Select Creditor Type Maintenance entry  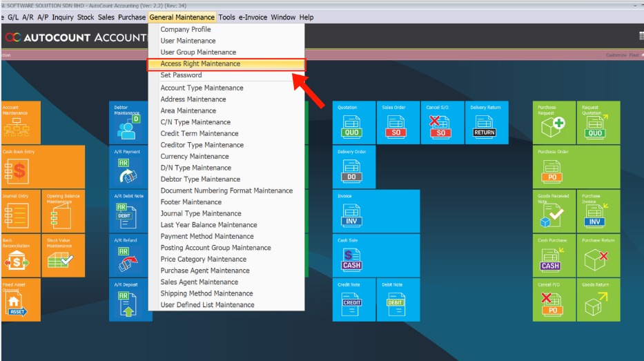[x=226, y=145]
